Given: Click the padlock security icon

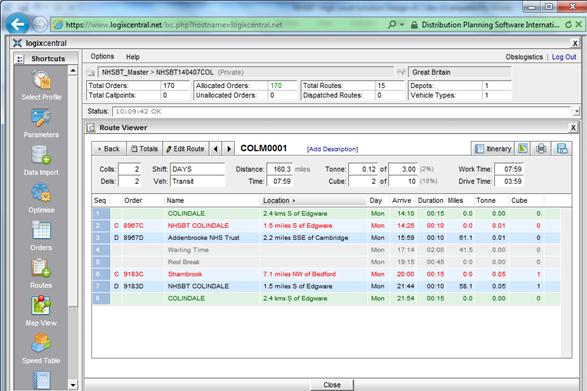Looking at the screenshot, I should 414,25.
